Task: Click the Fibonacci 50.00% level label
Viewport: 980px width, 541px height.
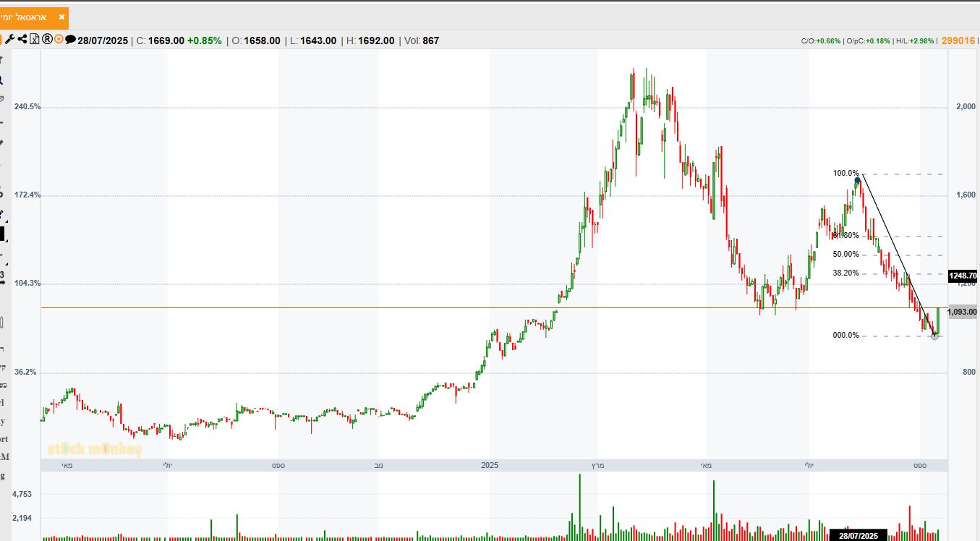Action: pos(845,255)
